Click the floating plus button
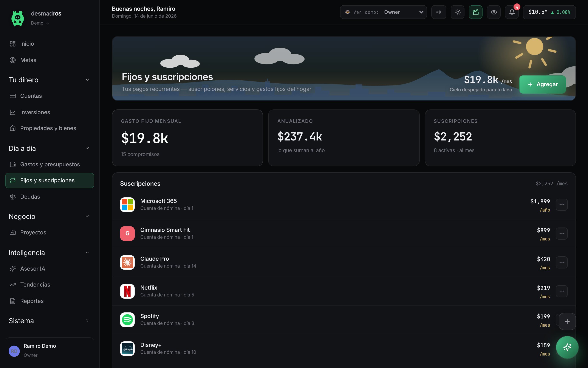 pos(567,321)
